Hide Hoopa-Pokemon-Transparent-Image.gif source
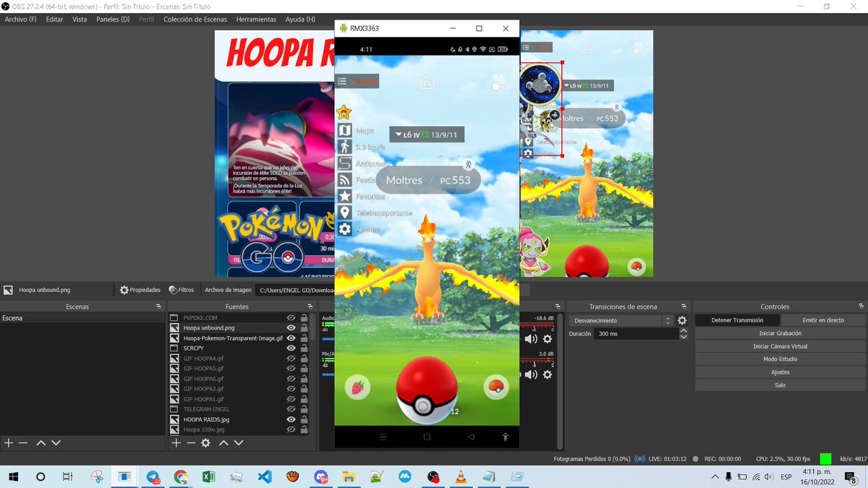Image resolution: width=868 pixels, height=488 pixels. point(291,338)
